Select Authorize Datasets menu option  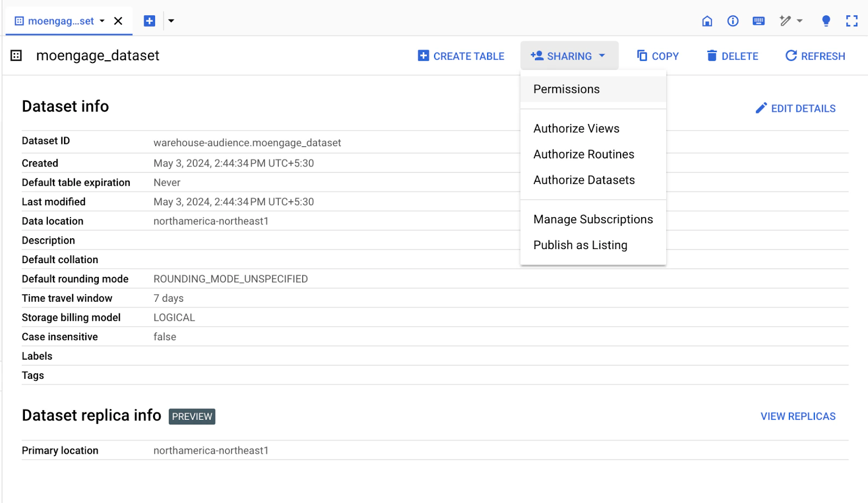coord(584,180)
